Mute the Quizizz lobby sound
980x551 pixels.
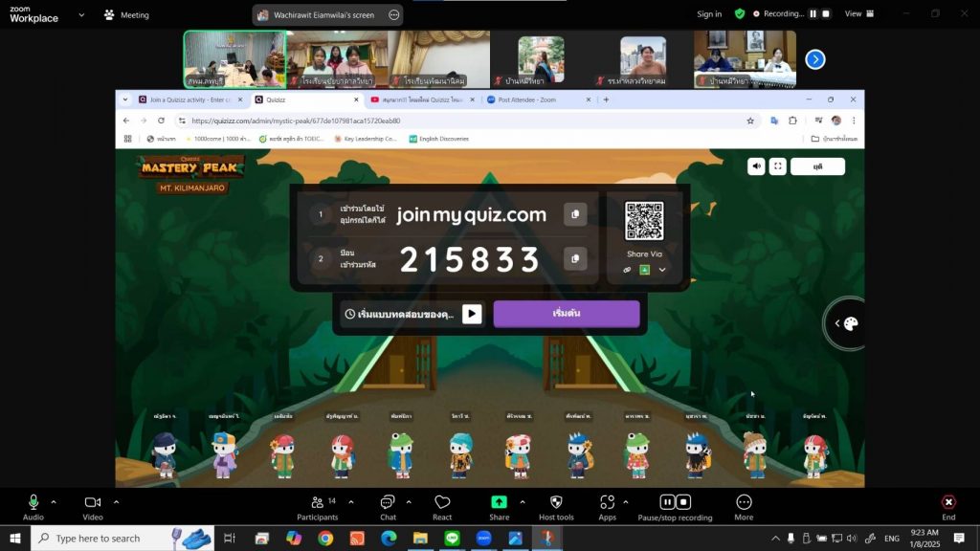point(756,166)
